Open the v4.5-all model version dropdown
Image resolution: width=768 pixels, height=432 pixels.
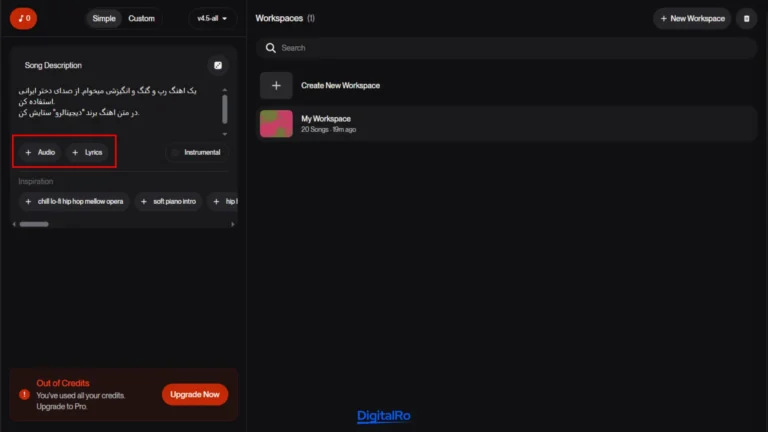point(212,18)
